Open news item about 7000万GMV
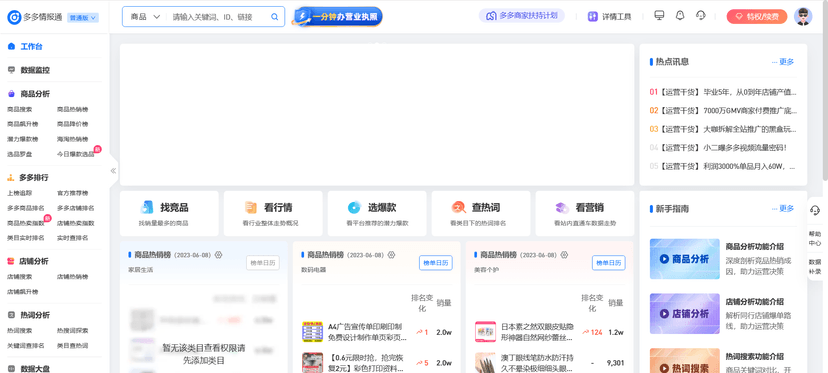The height and width of the screenshot is (373, 828). pos(723,110)
